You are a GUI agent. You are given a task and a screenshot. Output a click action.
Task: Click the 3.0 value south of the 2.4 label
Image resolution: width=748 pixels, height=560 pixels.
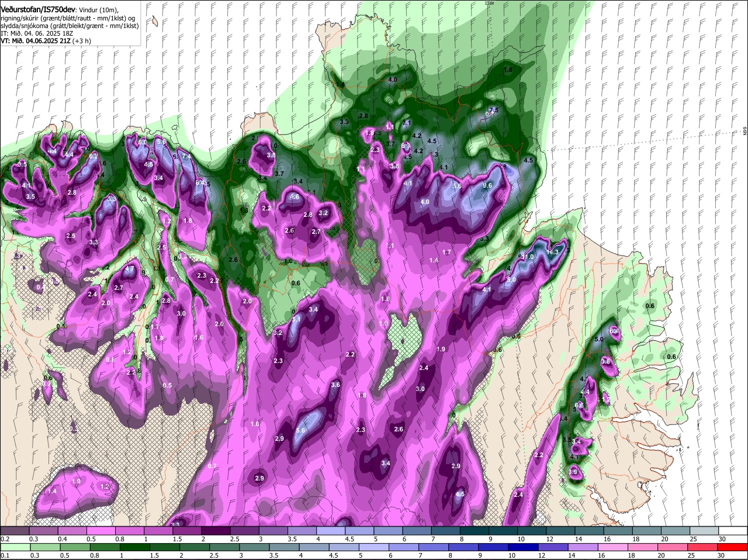coord(420,389)
